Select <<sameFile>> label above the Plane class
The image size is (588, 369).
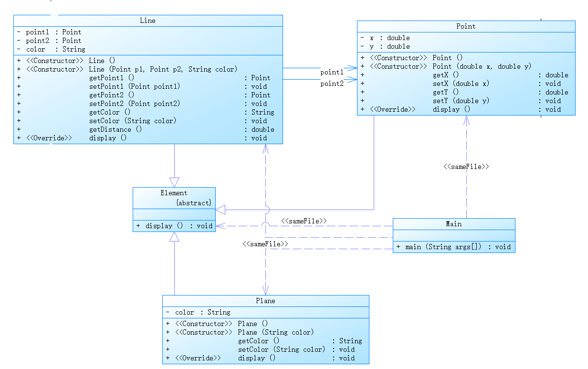[266, 243]
